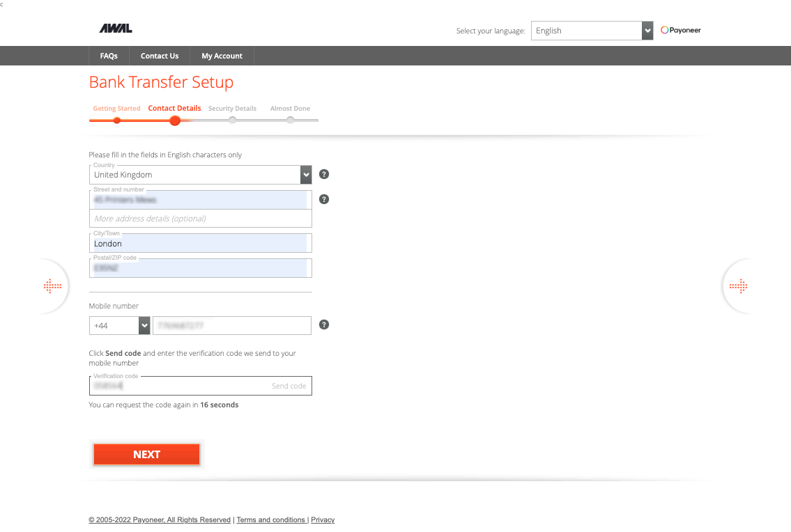Viewport: 791px width, 532px height.
Task: Click help icon beside Country field
Action: coord(324,175)
